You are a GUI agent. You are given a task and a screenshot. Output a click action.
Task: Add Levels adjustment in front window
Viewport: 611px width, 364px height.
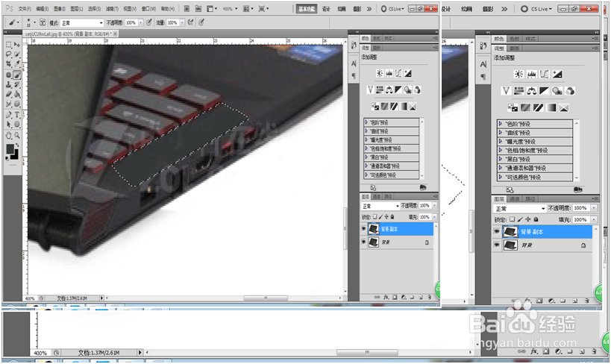point(389,73)
